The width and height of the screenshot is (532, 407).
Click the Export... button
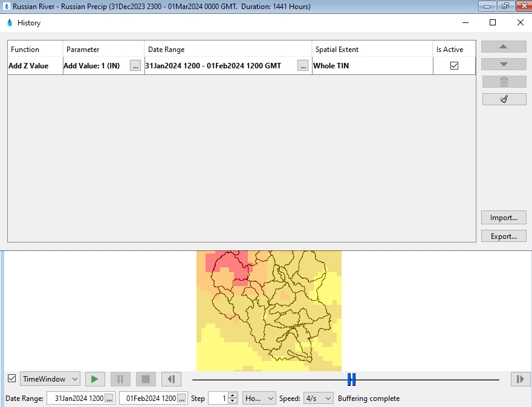(504, 236)
